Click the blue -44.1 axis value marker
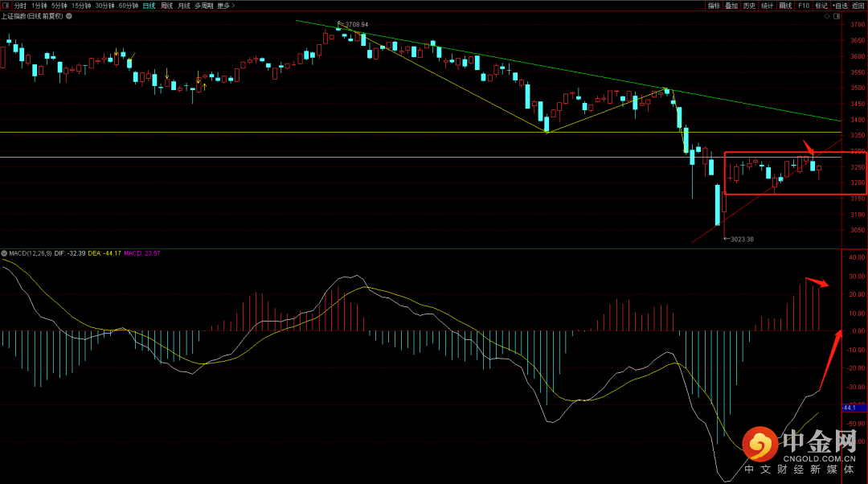 pyautogui.click(x=852, y=408)
